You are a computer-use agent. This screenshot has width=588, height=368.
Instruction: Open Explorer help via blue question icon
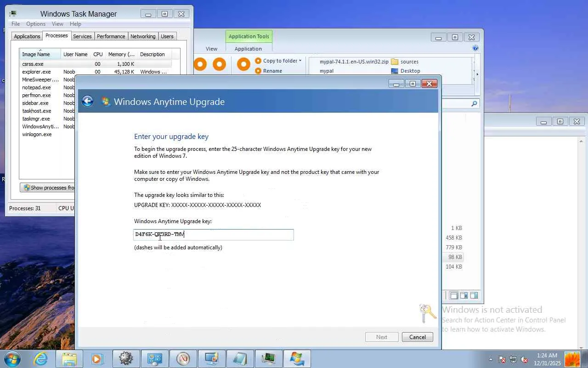tap(475, 48)
